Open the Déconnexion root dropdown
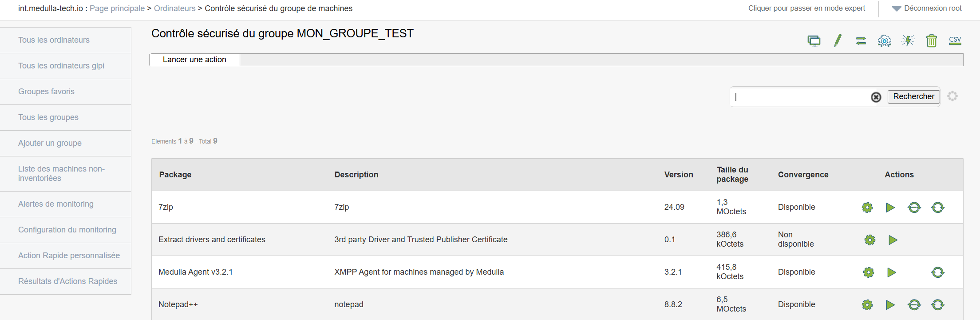 [927, 8]
